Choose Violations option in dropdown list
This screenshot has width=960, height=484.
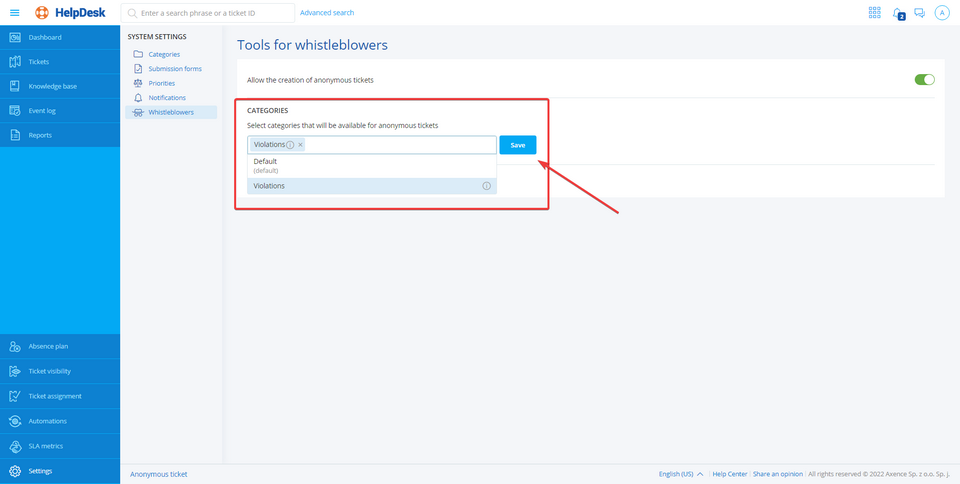269,186
